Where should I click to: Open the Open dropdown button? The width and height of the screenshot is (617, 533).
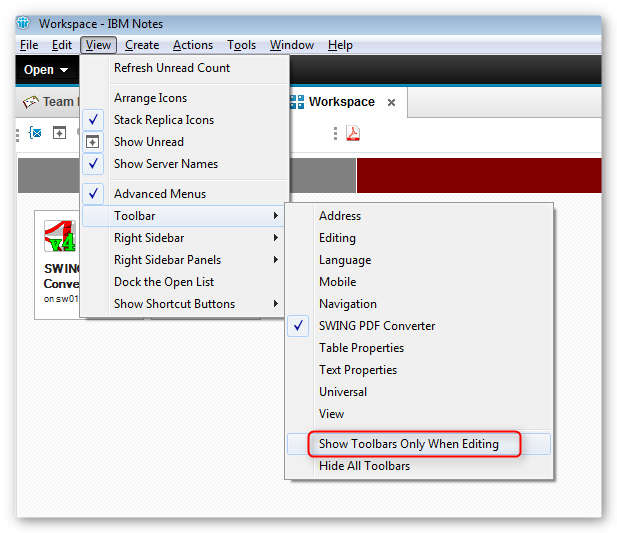[46, 70]
